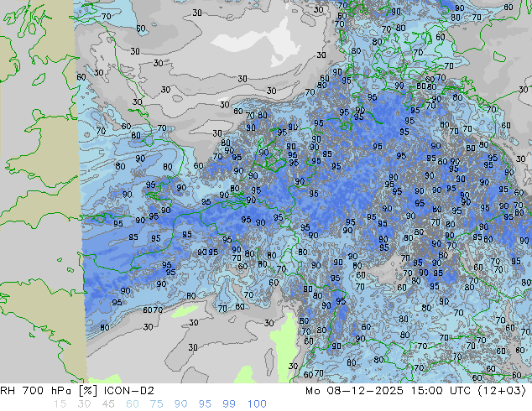Viewport: 532px width, 411px height.
Task: Click the 75 value in the legend
Action: click(x=156, y=404)
